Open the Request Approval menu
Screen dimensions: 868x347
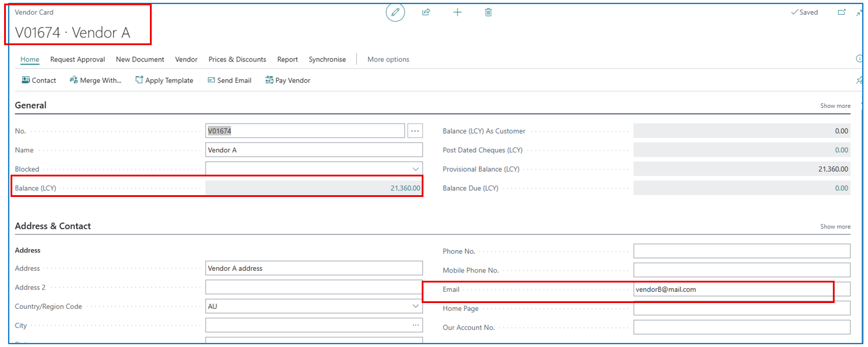pos(77,59)
